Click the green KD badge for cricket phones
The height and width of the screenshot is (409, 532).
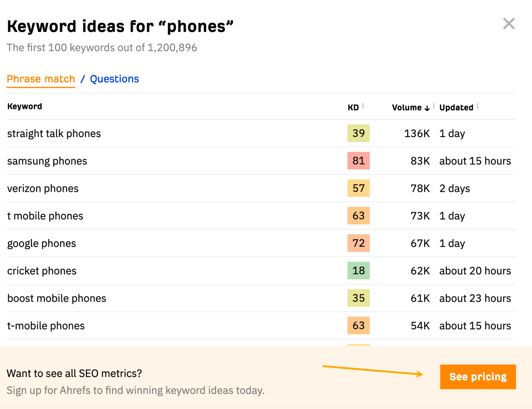[x=358, y=271]
